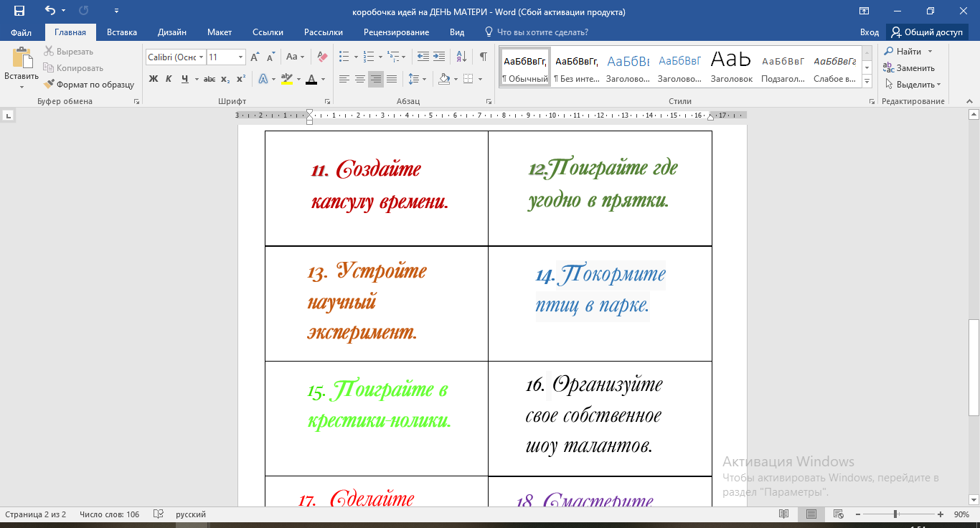Toggle Bold (Ж) formatting
Screen dimensions: 980x528
154,79
